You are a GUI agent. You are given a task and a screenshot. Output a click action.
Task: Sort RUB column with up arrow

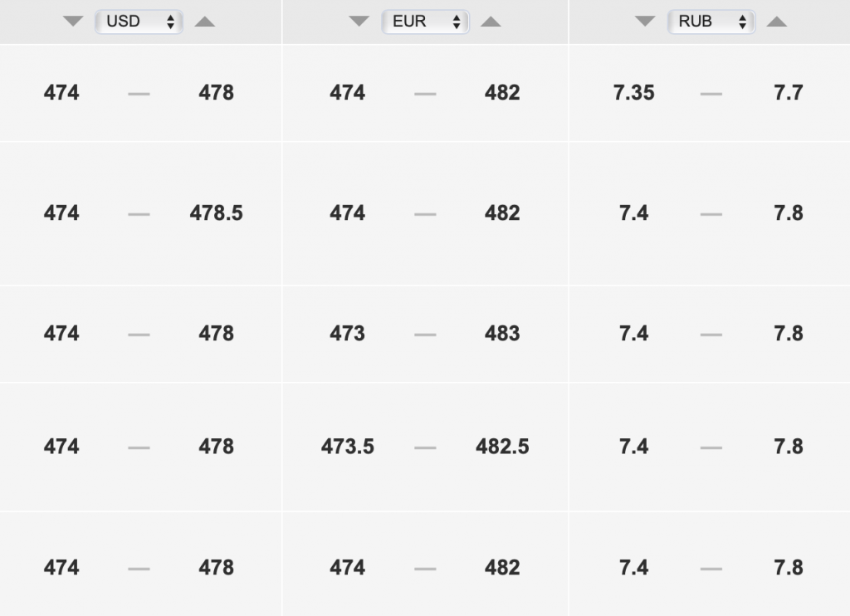777,22
